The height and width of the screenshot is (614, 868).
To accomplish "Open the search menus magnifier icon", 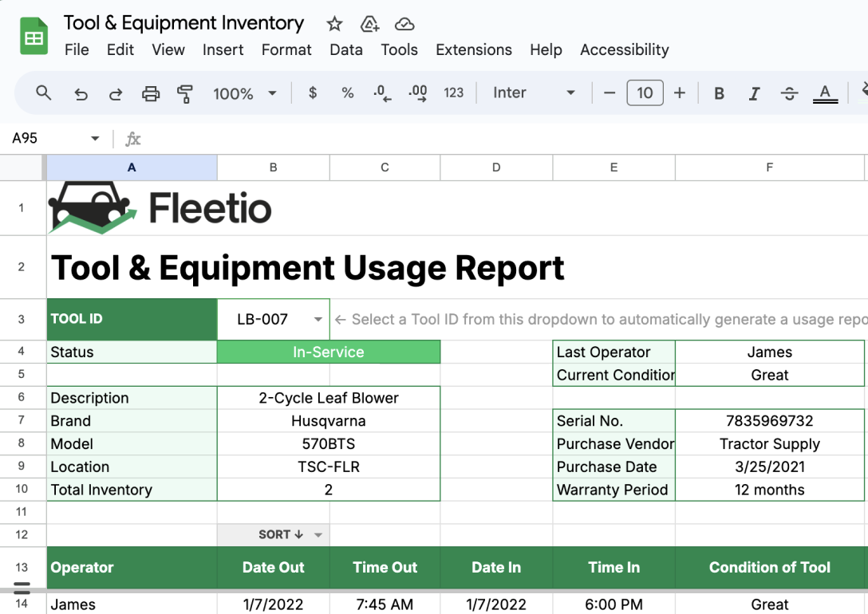I will [x=43, y=93].
